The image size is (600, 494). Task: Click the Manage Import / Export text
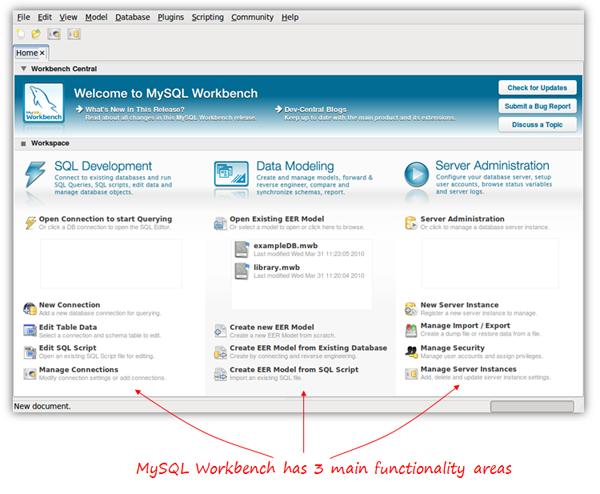point(465,326)
